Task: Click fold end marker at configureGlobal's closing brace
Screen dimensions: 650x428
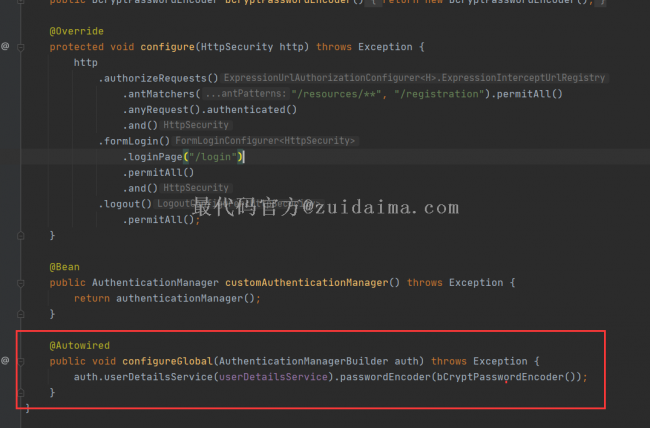Action: [x=20, y=392]
